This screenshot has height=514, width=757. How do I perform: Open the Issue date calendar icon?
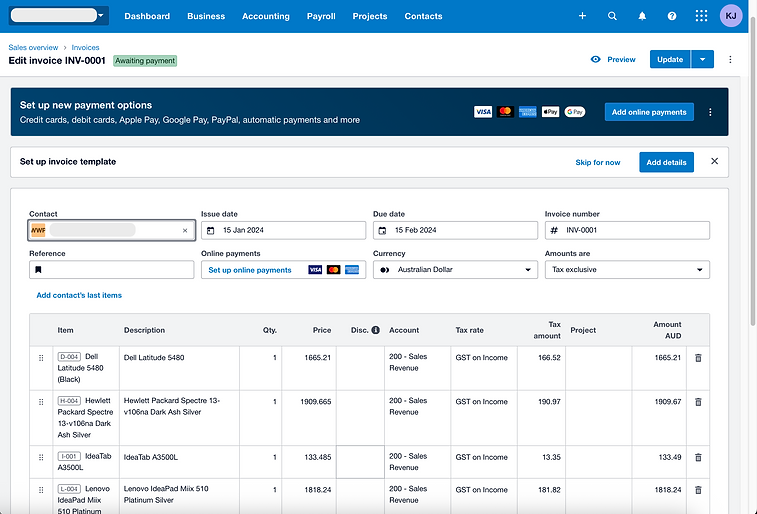coord(210,231)
